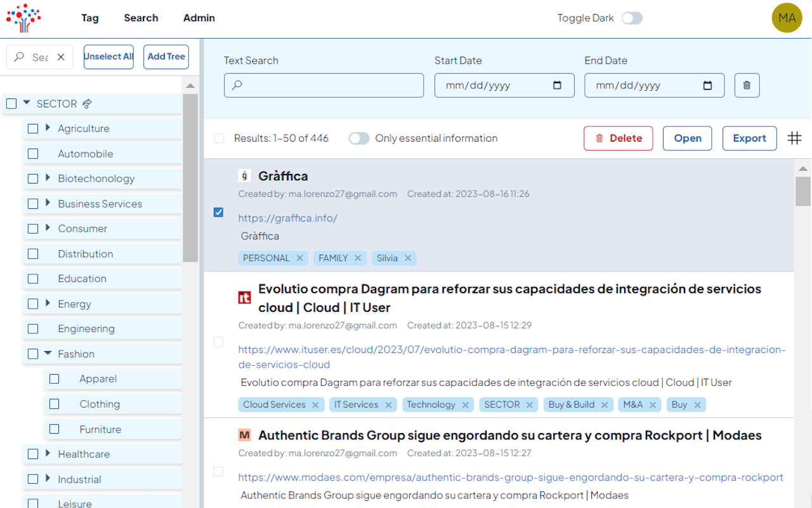Click the Add Tree button
This screenshot has width=812, height=508.
[x=166, y=57]
